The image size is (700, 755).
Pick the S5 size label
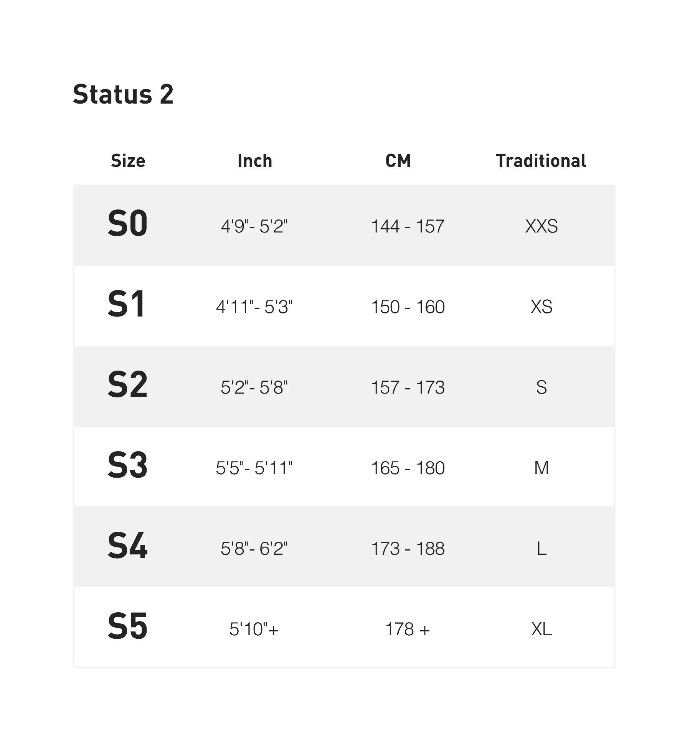point(127,626)
